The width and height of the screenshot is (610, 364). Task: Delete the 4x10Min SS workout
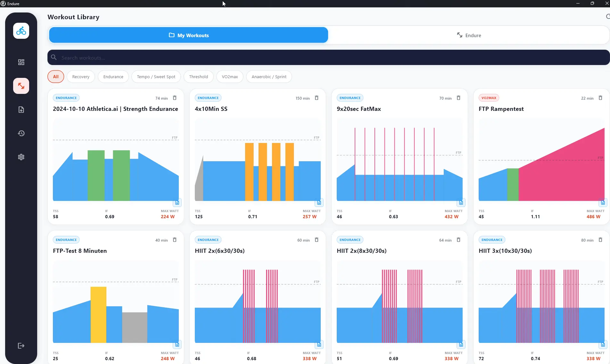click(317, 98)
